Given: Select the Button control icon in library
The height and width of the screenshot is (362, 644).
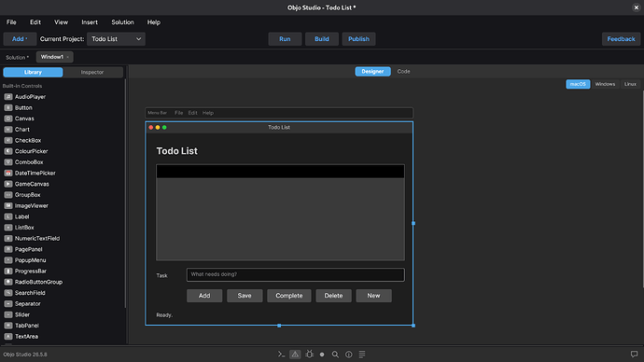Looking at the screenshot, I should (8, 107).
